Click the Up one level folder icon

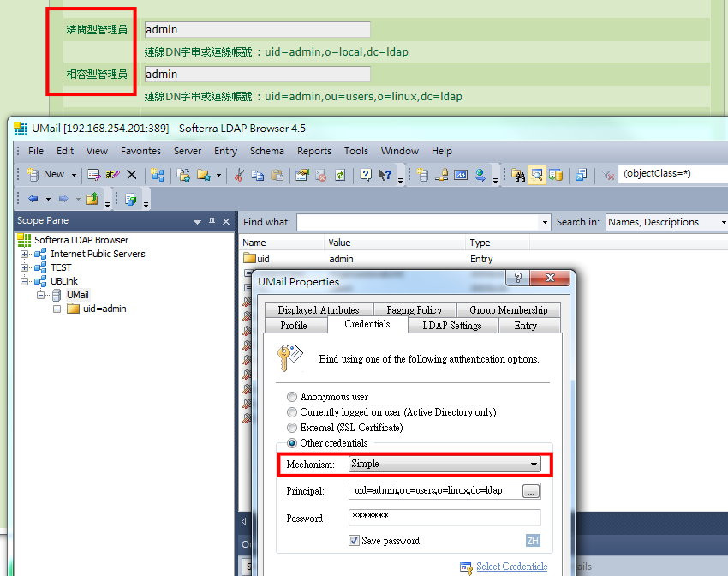point(92,199)
